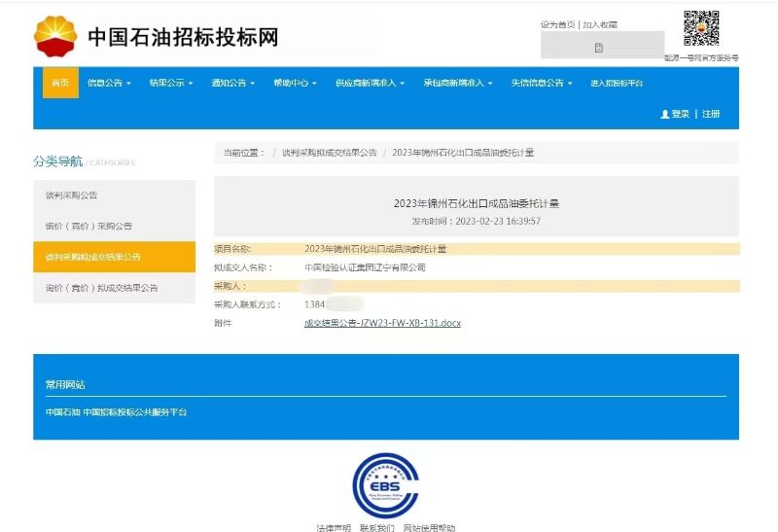Screen dimensions: 778x532
Task: Click 加入收藏 link
Action: tap(600, 25)
